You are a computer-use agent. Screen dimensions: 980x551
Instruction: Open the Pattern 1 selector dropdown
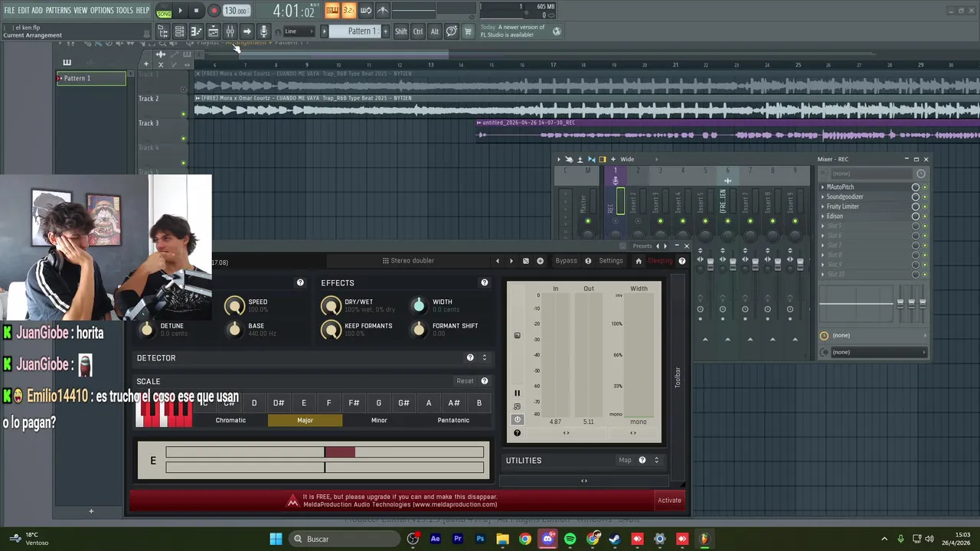coord(356,31)
